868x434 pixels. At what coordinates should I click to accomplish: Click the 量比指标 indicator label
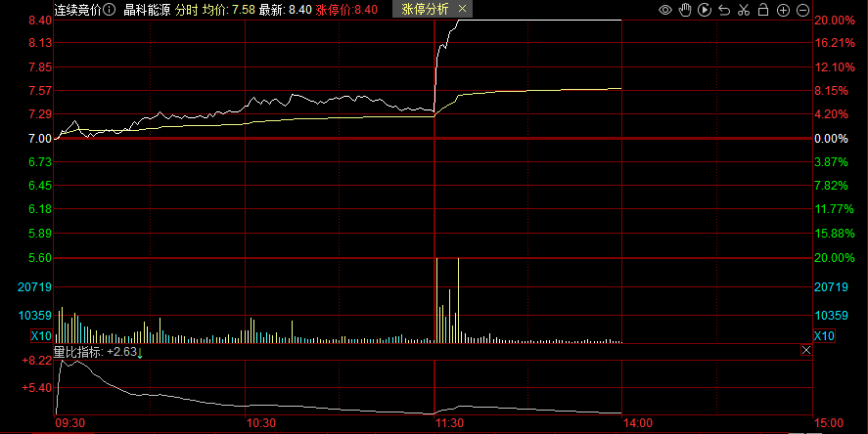[78, 352]
